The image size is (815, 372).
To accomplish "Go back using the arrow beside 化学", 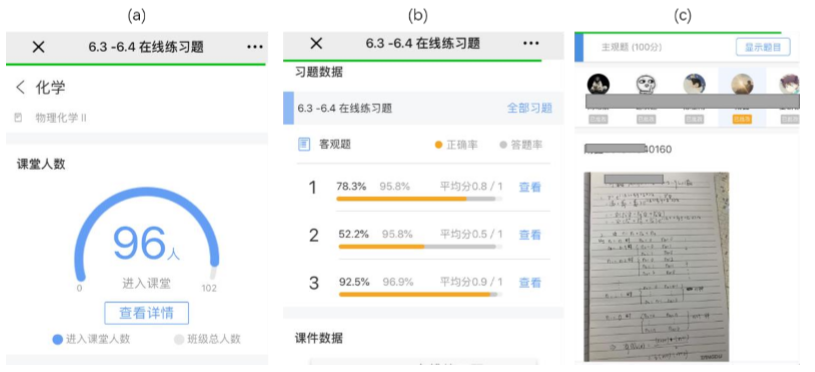I will [20, 87].
